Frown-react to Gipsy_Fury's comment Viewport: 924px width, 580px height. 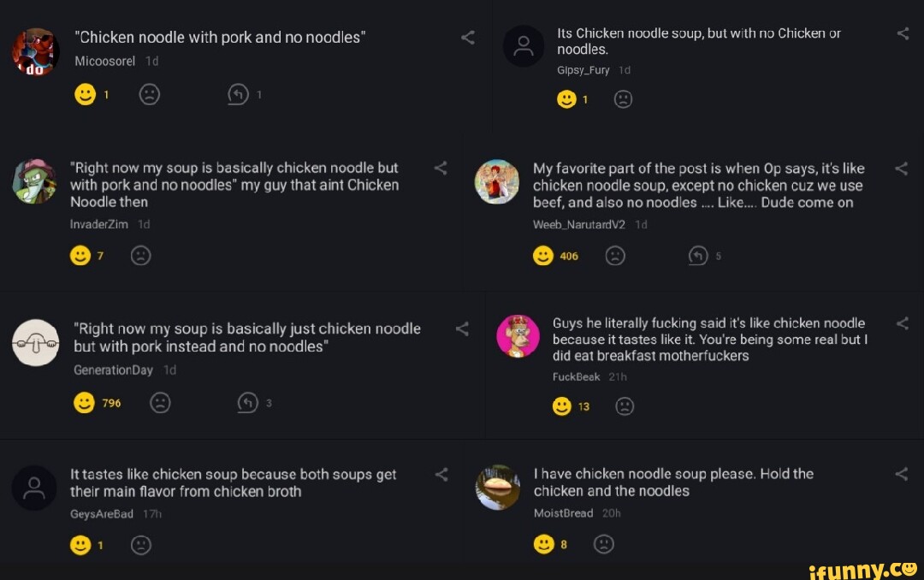623,99
